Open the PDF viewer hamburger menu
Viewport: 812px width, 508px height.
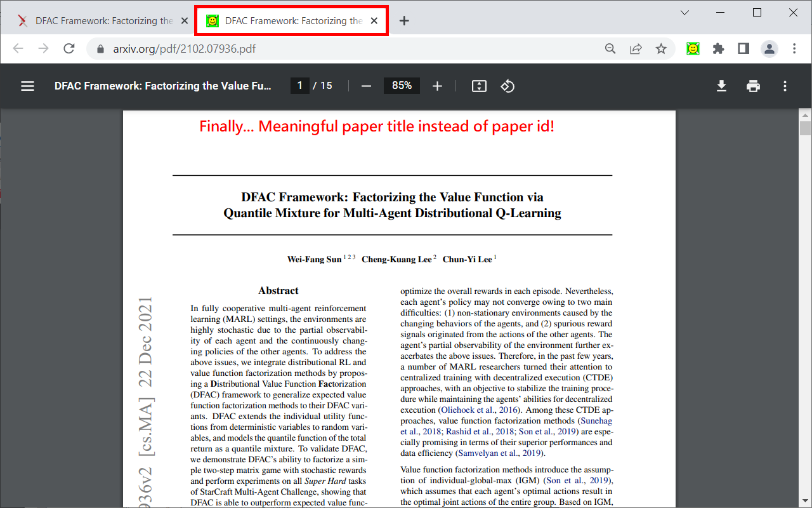click(x=27, y=86)
